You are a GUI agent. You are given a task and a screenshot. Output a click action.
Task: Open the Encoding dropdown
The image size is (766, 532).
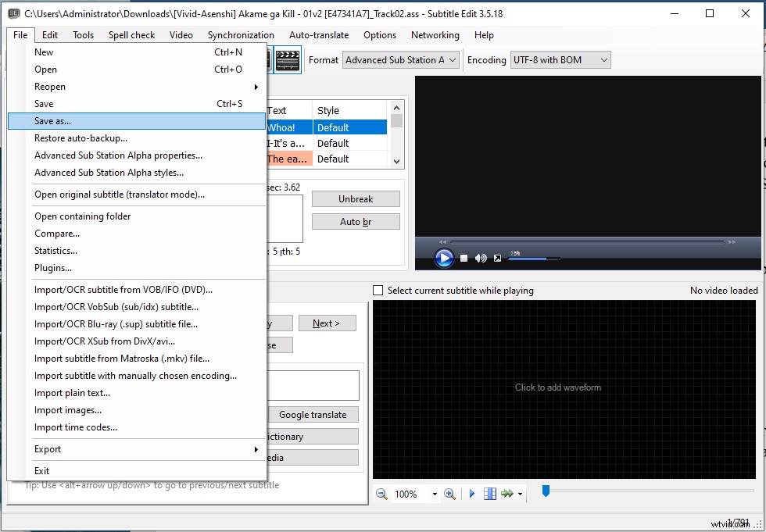pos(560,59)
